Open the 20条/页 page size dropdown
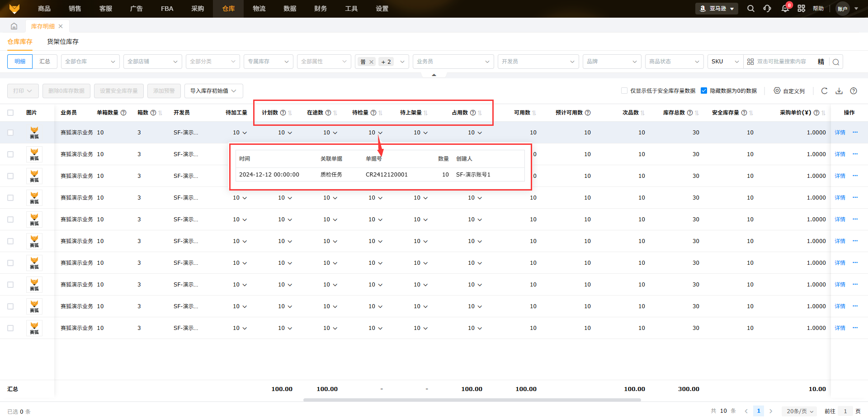The width and height of the screenshot is (868, 420). [799, 411]
